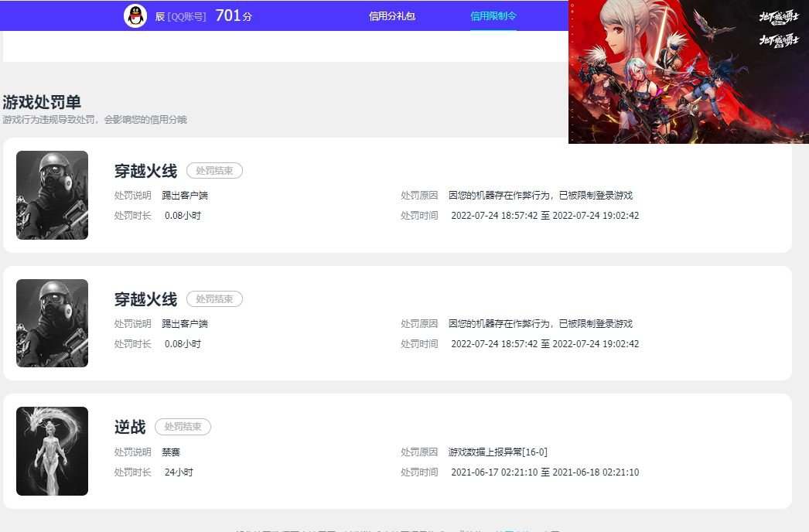Click the 701分 credit score
The height and width of the screenshot is (532, 809).
[234, 15]
